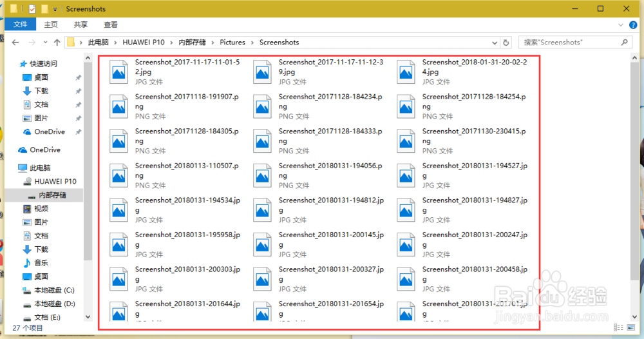Select file Screenshot_20180131-194527.jpg
Image resolution: width=644 pixels, height=339 pixels.
463,175
